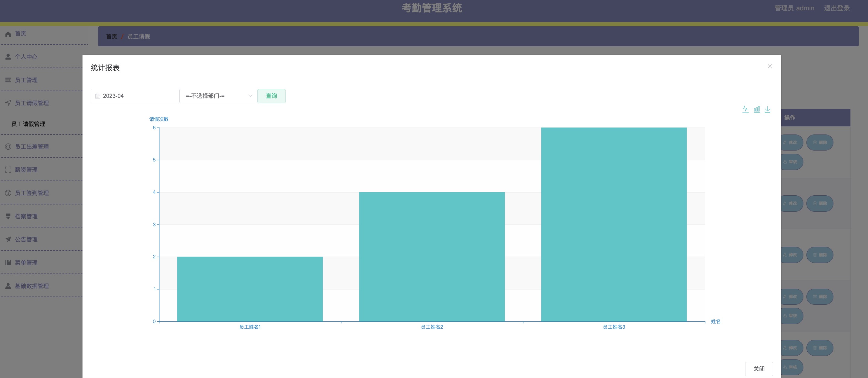Click the 关闭 button
The image size is (868, 378).
click(x=759, y=369)
